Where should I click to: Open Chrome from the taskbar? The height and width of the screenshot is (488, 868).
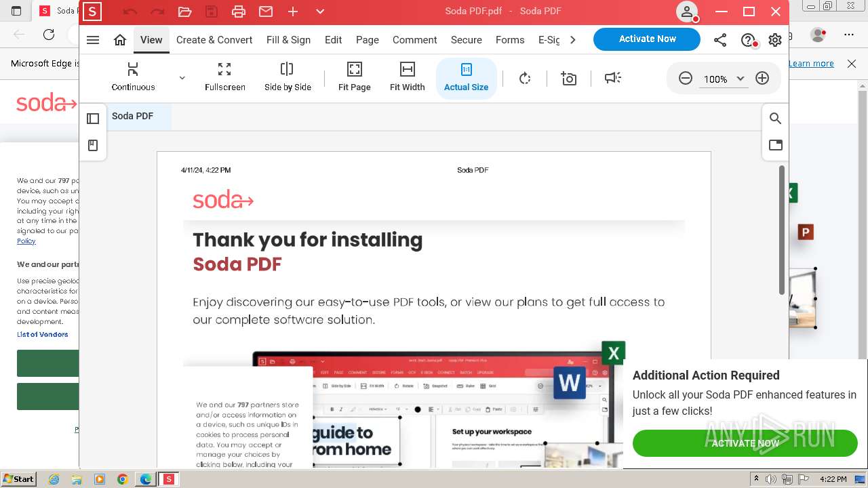122,479
